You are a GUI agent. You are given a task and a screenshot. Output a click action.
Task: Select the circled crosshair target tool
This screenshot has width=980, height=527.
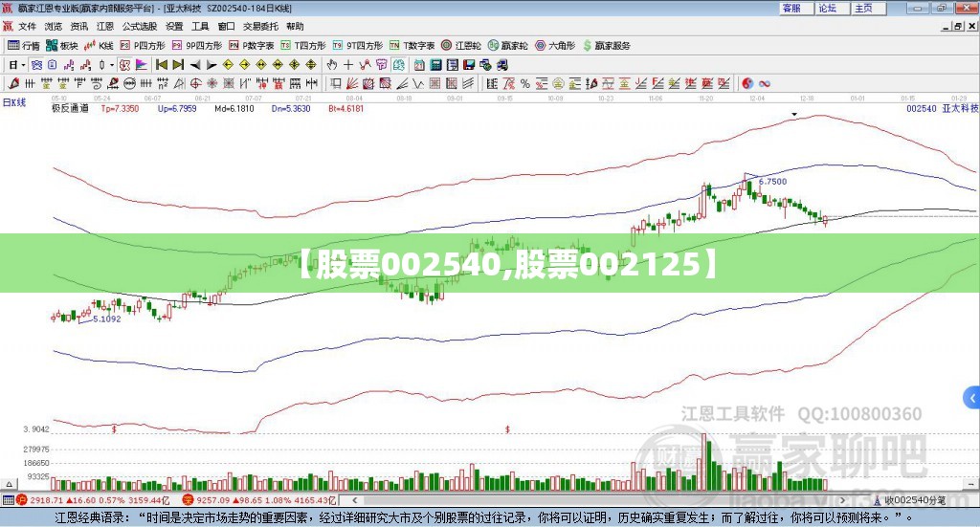pos(195,83)
